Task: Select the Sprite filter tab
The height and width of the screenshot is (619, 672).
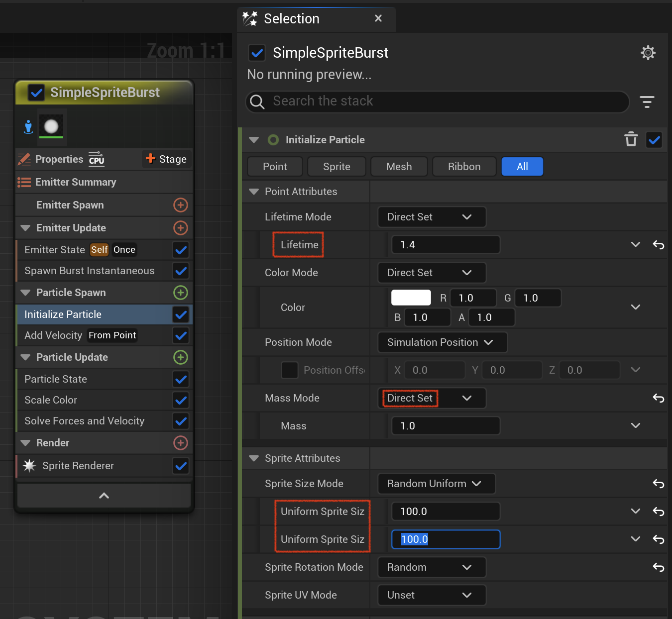Action: [x=336, y=166]
